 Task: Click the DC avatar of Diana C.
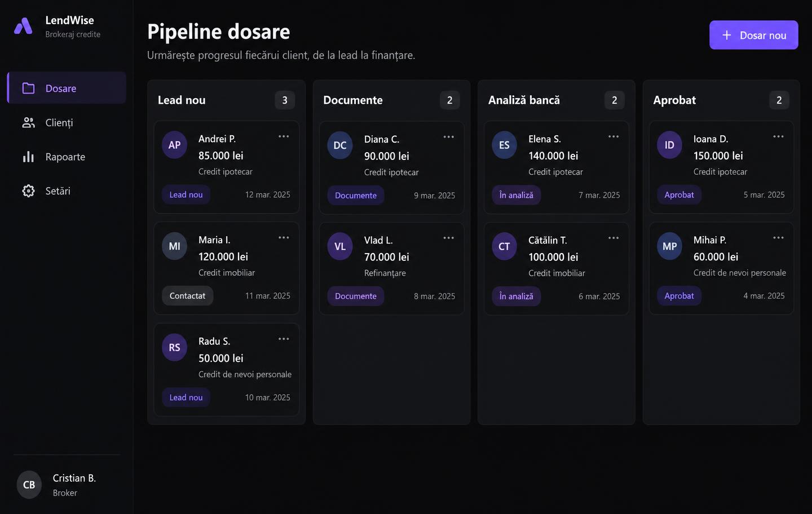(340, 145)
